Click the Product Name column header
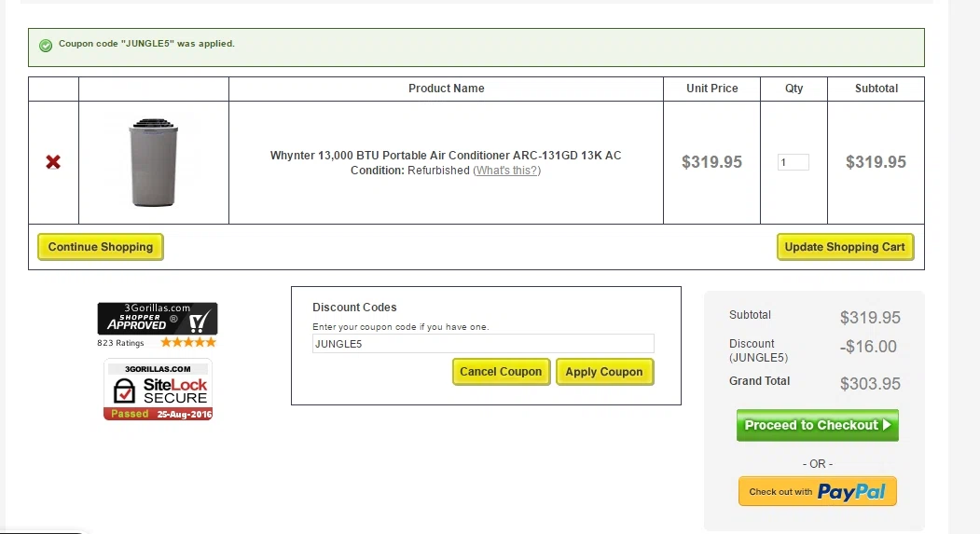The width and height of the screenshot is (980, 534). [x=447, y=89]
